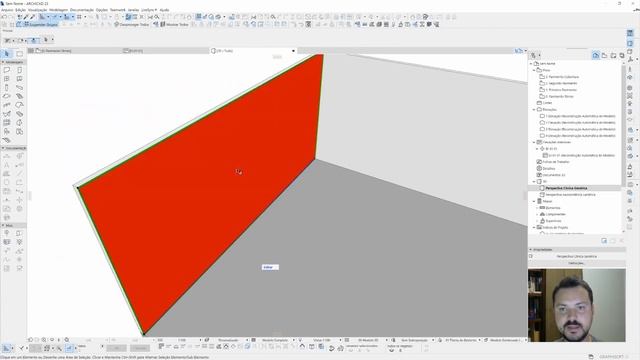Collapse the Pisos folder in Navigator

coord(534,70)
